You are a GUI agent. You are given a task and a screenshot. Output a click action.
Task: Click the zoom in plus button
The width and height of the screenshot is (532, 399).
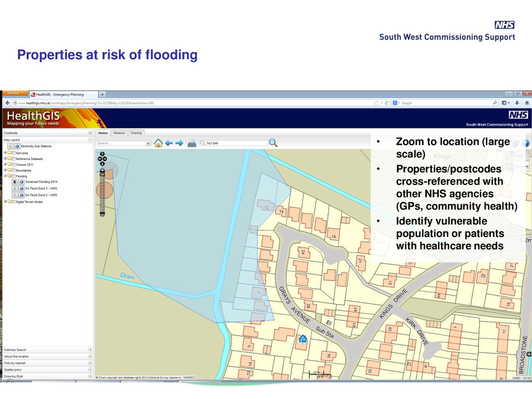coord(102,170)
